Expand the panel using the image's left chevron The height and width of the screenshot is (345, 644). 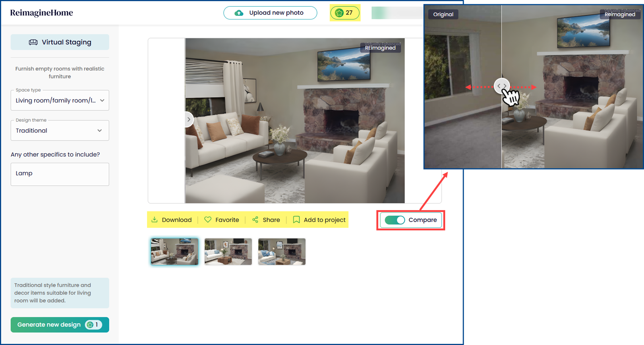click(x=189, y=119)
